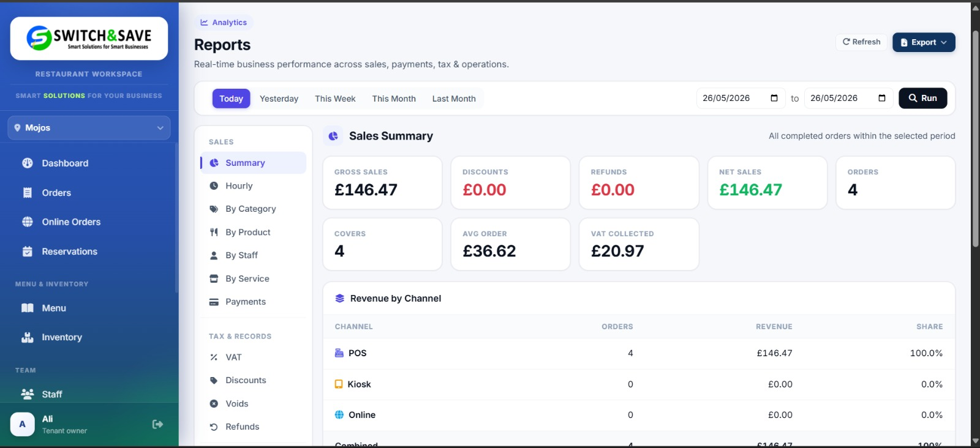Click the Sales Summary header icon
Image resolution: width=980 pixels, height=448 pixels.
(x=333, y=136)
